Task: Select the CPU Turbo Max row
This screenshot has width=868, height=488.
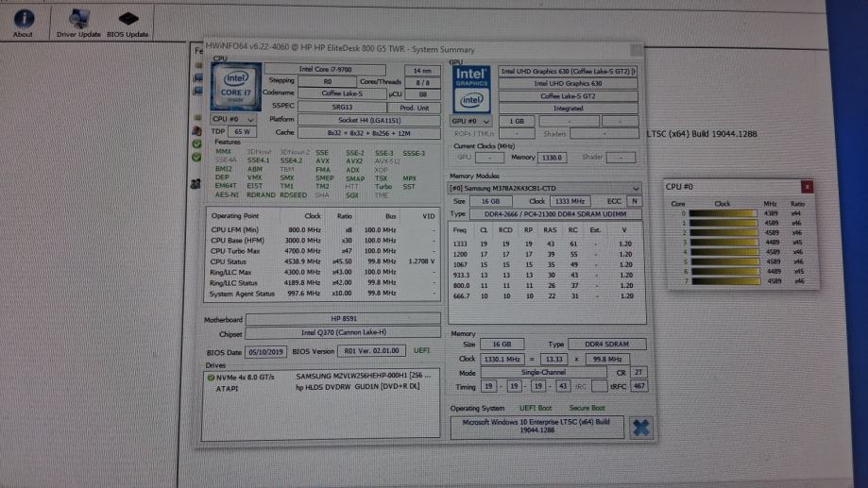Action: click(x=322, y=251)
